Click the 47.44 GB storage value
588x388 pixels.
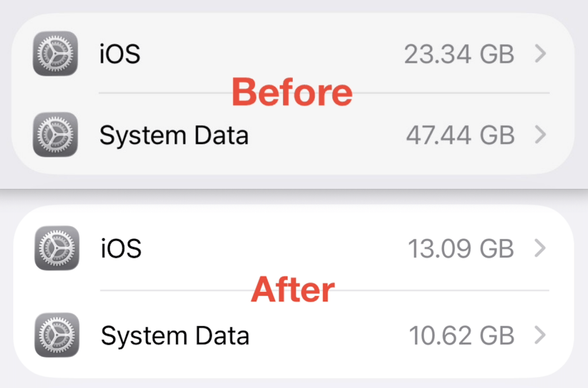click(x=459, y=135)
